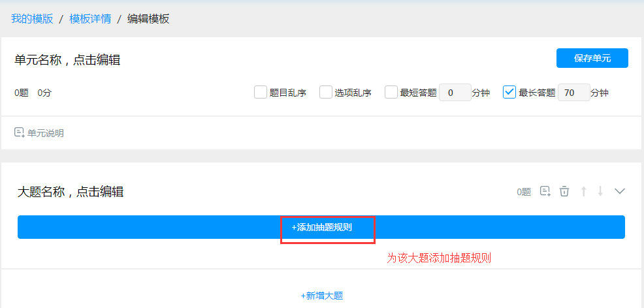Click the 保存单元 button
This screenshot has width=644, height=308.
pos(592,58)
